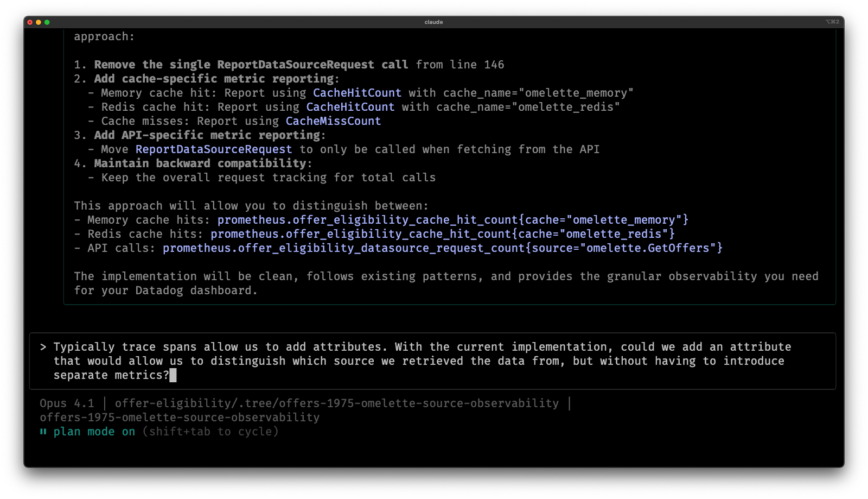
Task: Toggle the "plan mode on" indicator
Action: click(x=94, y=432)
